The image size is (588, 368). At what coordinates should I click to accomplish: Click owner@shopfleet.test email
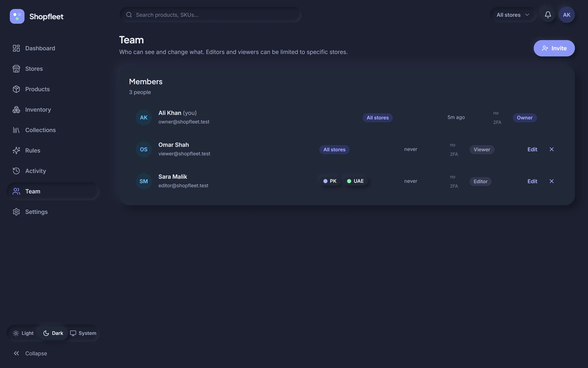tap(184, 122)
